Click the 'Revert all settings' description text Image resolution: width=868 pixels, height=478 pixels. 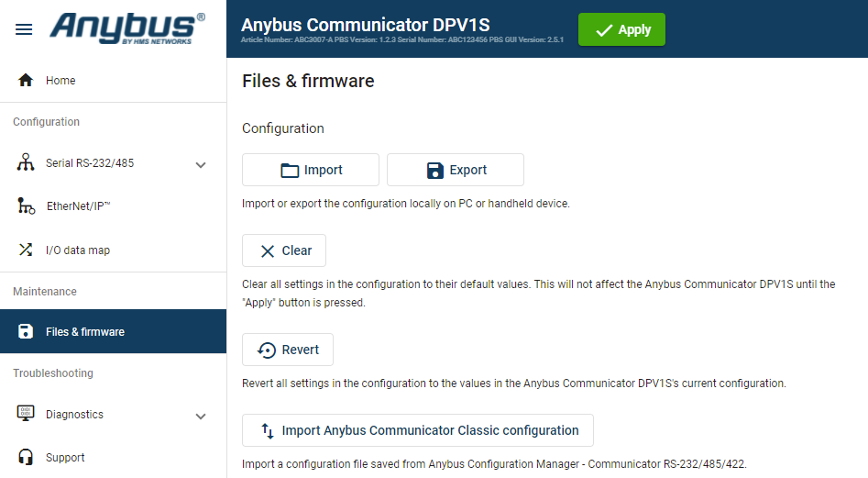(x=513, y=384)
